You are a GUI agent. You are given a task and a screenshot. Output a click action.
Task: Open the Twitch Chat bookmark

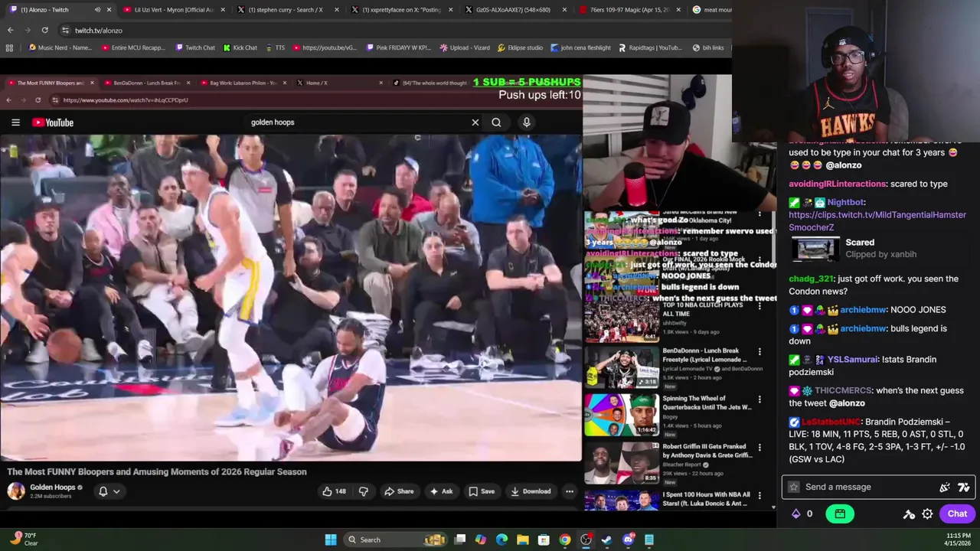(194, 47)
